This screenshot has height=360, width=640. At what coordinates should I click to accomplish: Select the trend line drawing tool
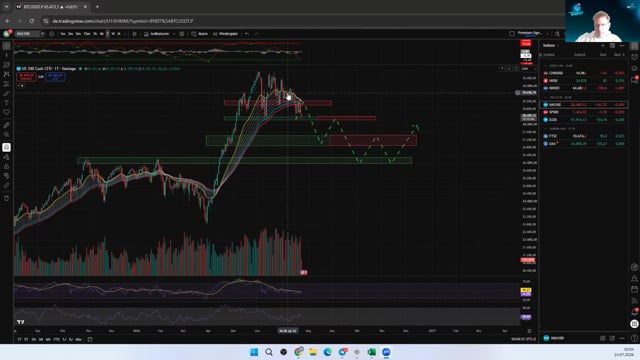(x=7, y=56)
